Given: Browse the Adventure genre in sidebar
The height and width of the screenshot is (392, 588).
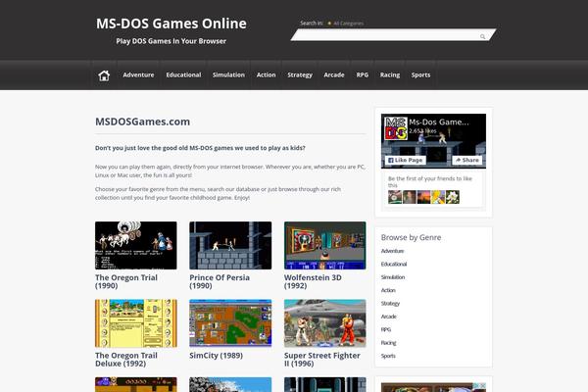Looking at the screenshot, I should point(393,251).
